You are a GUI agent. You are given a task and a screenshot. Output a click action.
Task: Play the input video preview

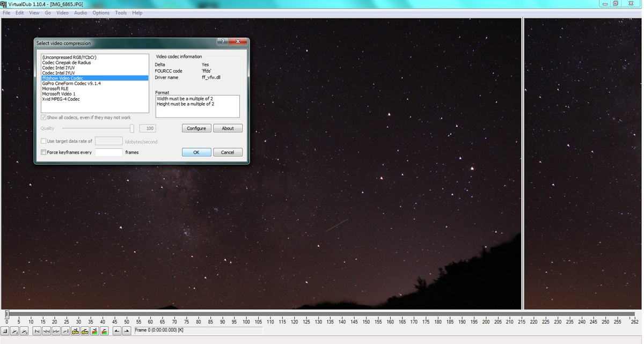14,330
